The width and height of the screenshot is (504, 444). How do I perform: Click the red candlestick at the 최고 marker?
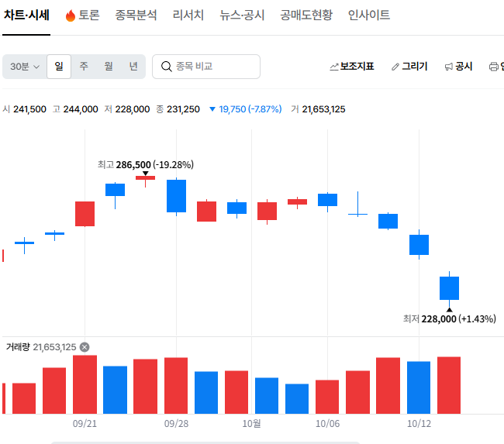click(145, 178)
